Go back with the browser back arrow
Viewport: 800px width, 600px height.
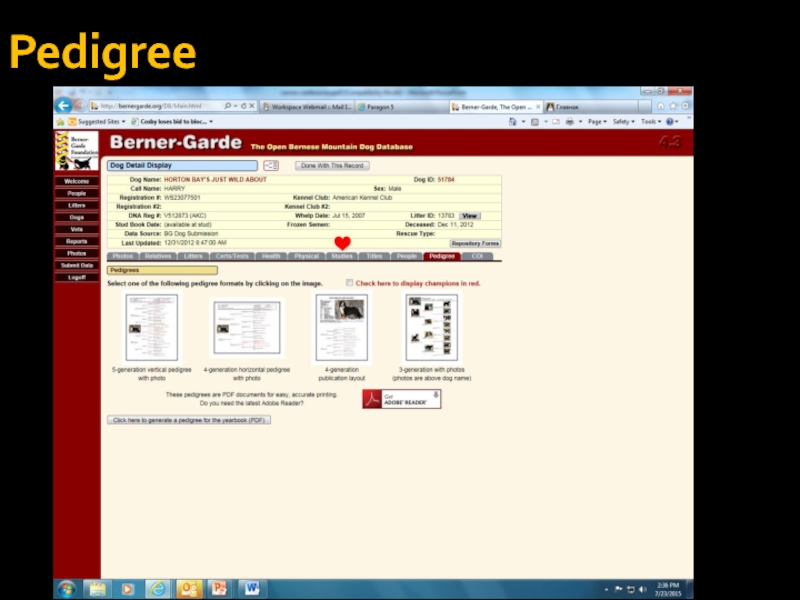tap(63, 106)
